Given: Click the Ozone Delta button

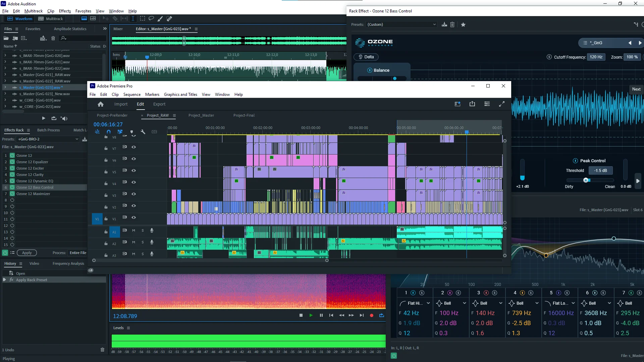Looking at the screenshot, I should point(366,57).
